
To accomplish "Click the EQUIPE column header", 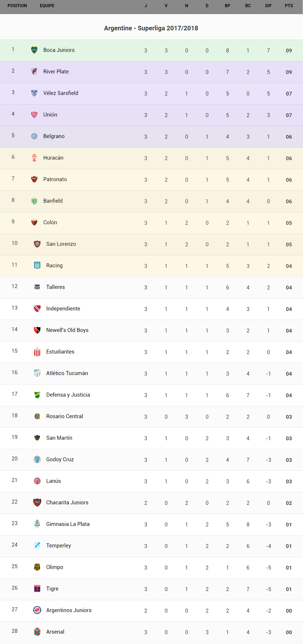I will [x=47, y=6].
